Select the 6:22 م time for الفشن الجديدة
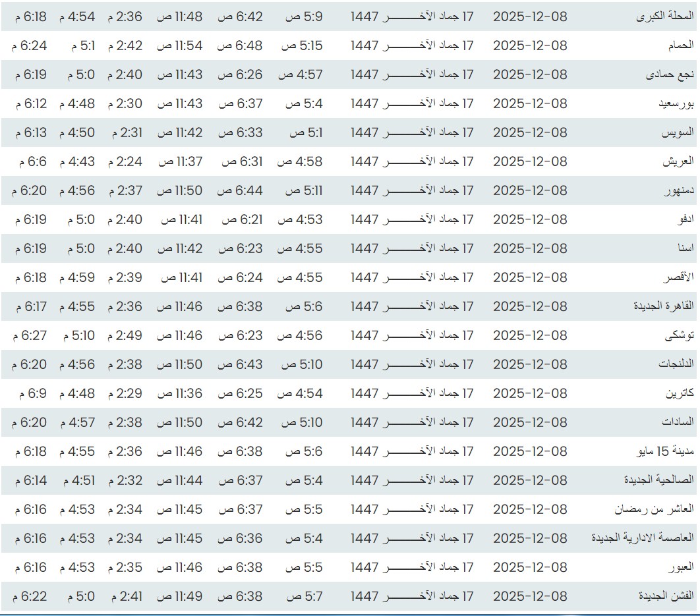The height and width of the screenshot is (616, 700). pyautogui.click(x=30, y=596)
